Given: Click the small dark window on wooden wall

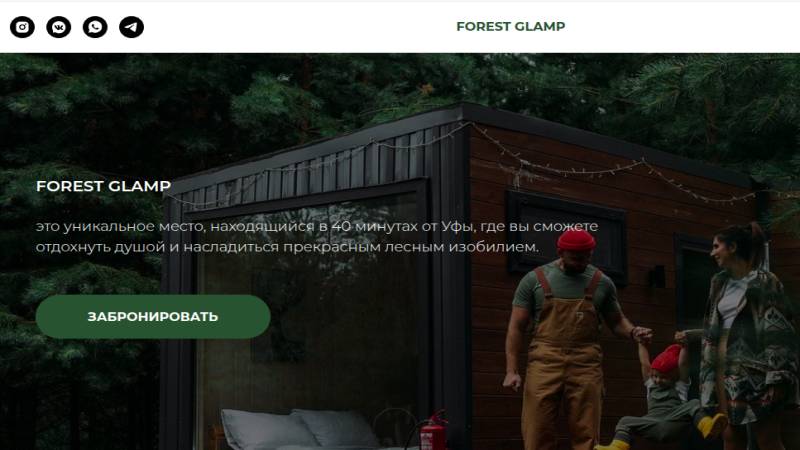Looking at the screenshot, I should [x=566, y=237].
